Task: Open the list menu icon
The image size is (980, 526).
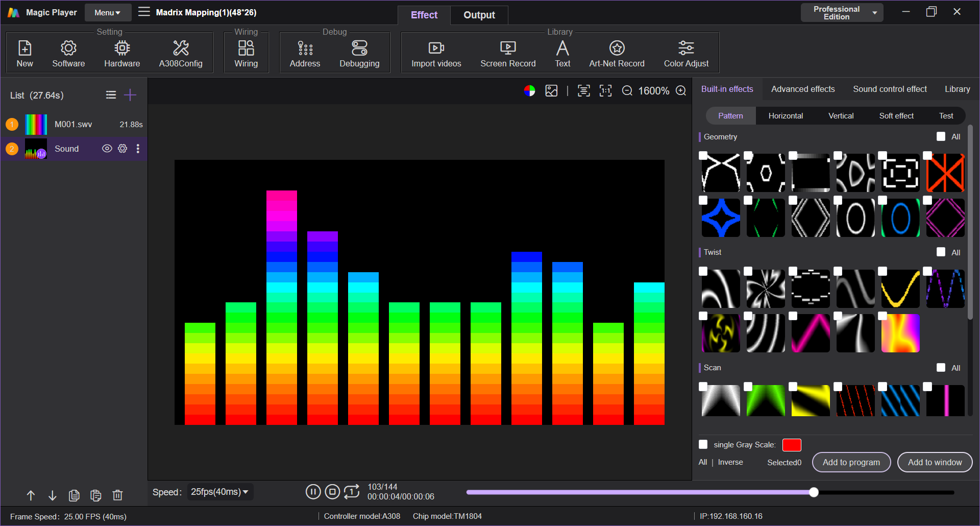Action: 111,95
